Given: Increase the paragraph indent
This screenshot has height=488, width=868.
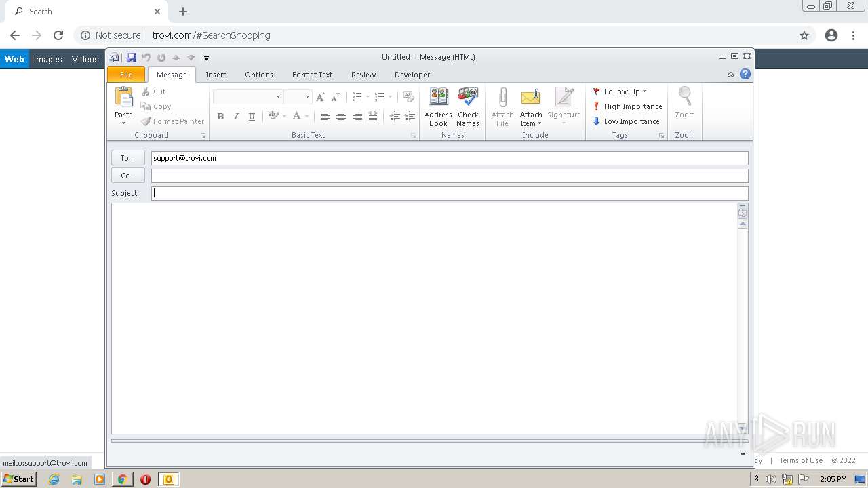Looking at the screenshot, I should (410, 117).
